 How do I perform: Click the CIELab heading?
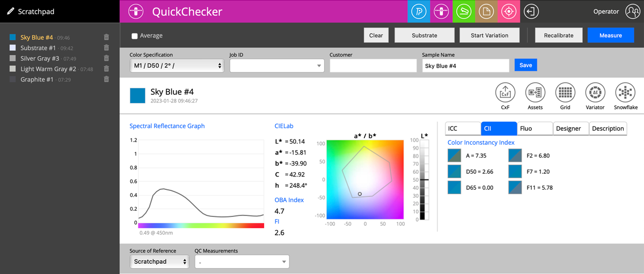[x=284, y=126]
